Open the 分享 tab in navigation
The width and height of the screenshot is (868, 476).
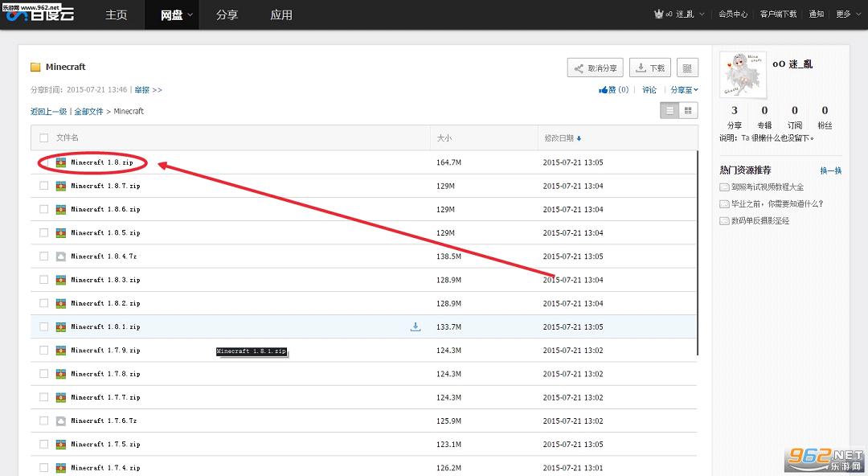(227, 15)
